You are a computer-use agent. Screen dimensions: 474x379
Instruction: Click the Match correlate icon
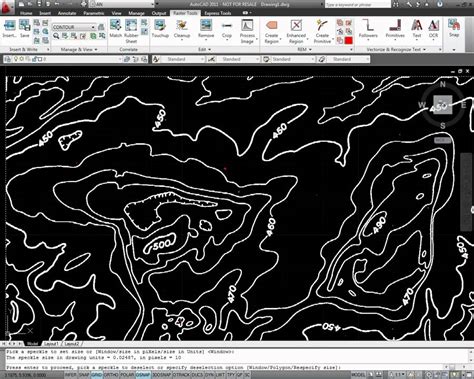pos(116,29)
